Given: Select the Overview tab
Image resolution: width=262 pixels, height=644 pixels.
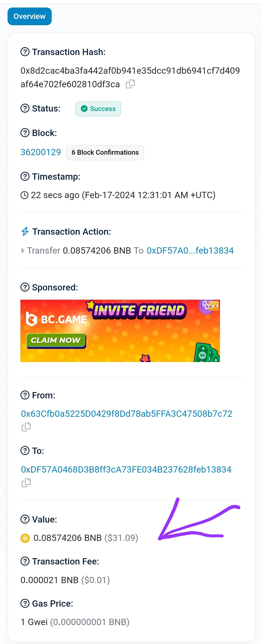Looking at the screenshot, I should coord(29,16).
